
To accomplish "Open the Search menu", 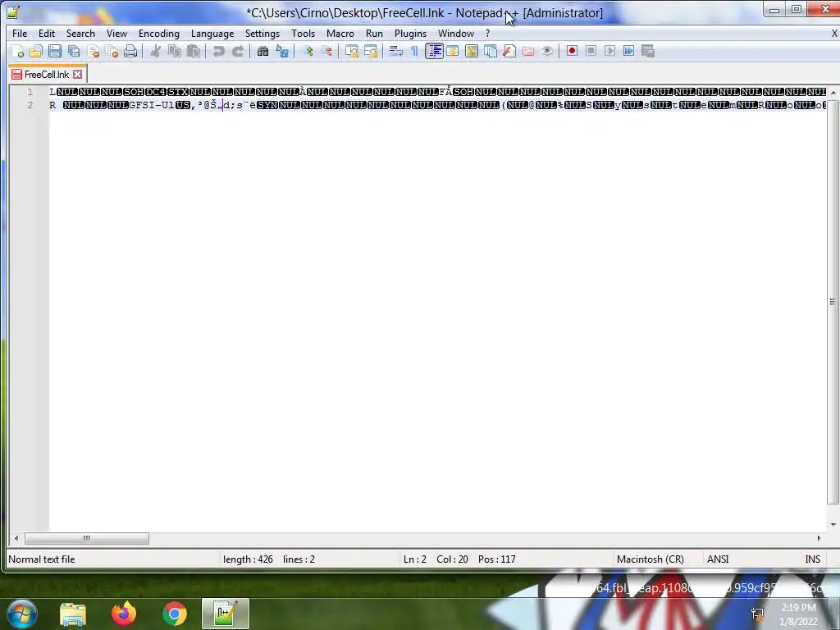I will (x=80, y=33).
